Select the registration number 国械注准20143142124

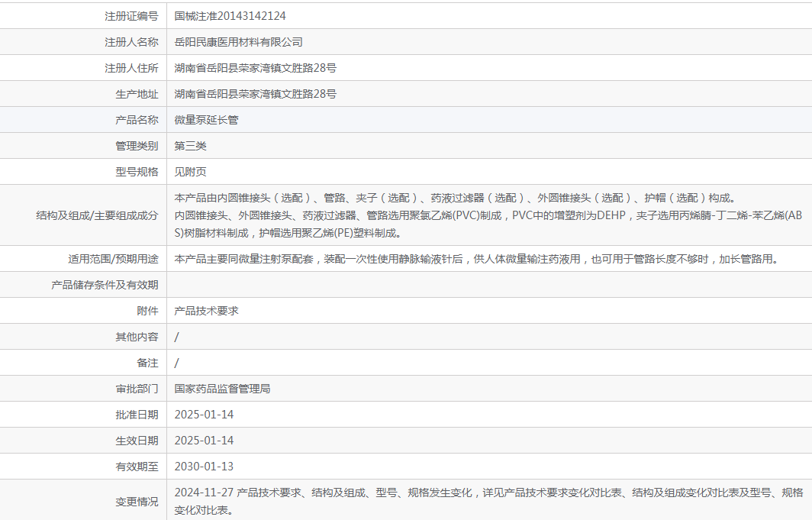pyautogui.click(x=230, y=16)
